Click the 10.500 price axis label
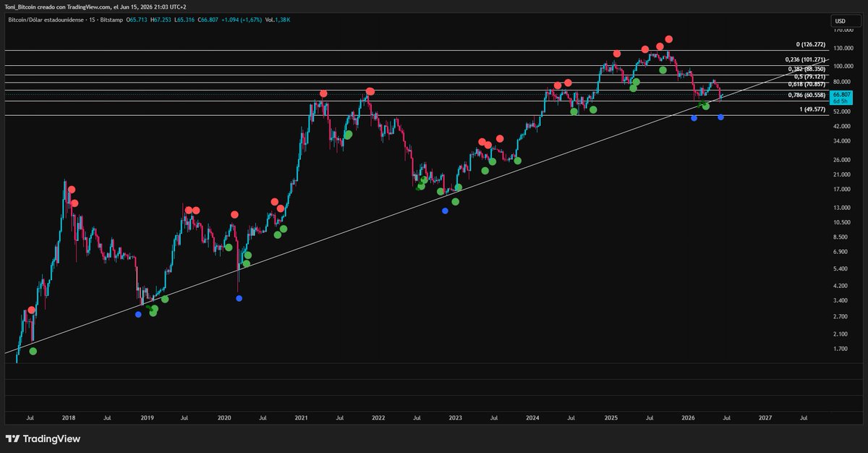This screenshot has width=868, height=453. (x=841, y=223)
